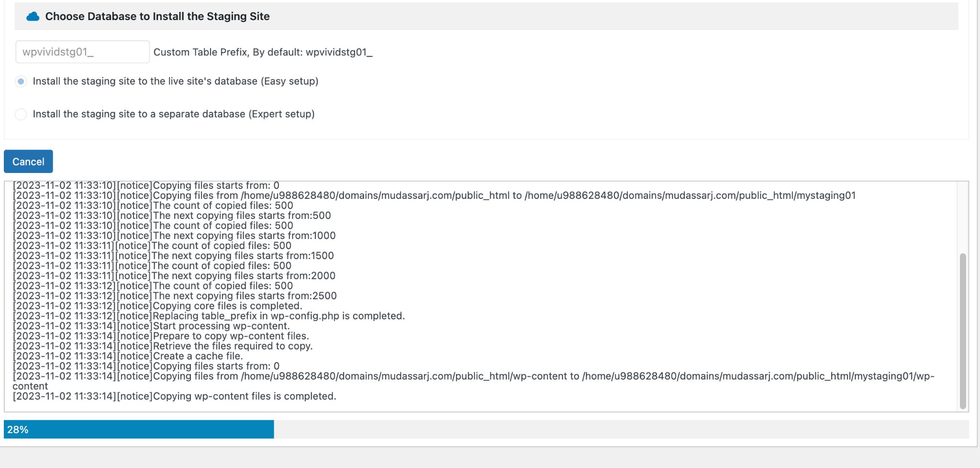
Task: Click log line 'Replacing table_prefix in wp-config.php is completed.'
Action: (x=209, y=316)
